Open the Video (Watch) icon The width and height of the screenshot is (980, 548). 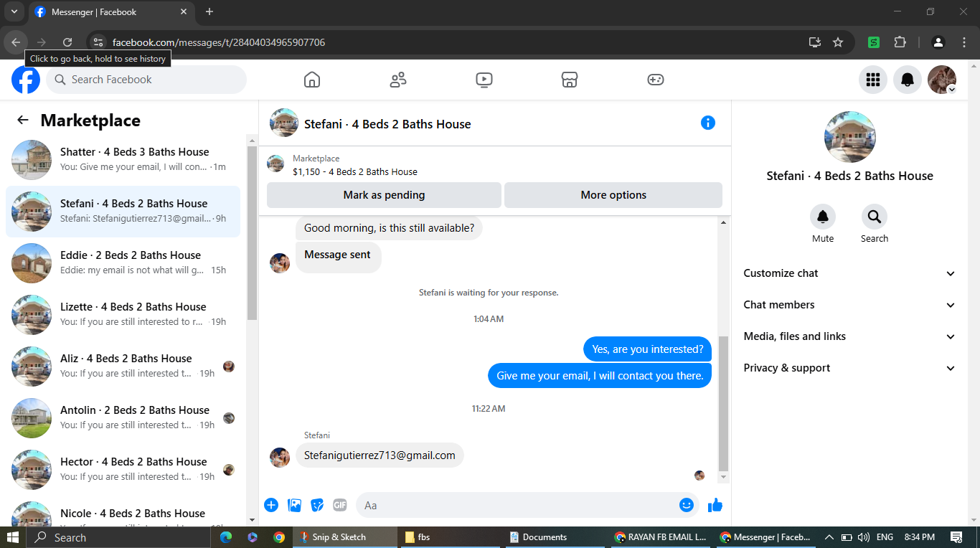coord(484,80)
